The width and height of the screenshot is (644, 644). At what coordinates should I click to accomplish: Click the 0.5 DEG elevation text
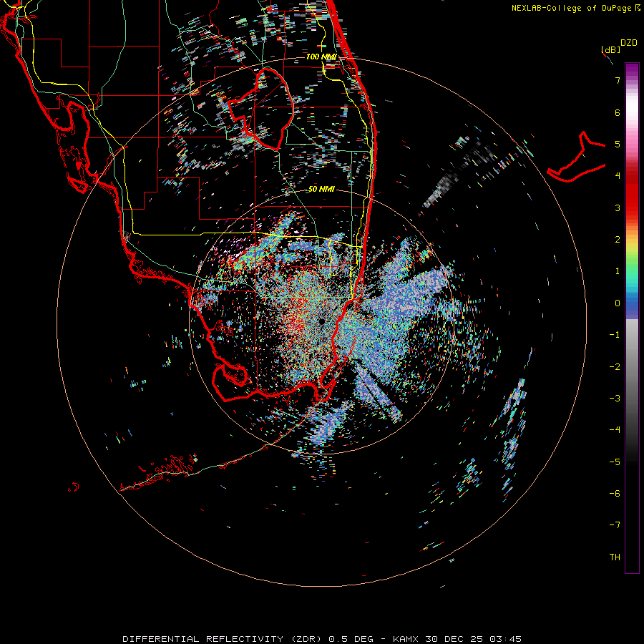(x=351, y=639)
